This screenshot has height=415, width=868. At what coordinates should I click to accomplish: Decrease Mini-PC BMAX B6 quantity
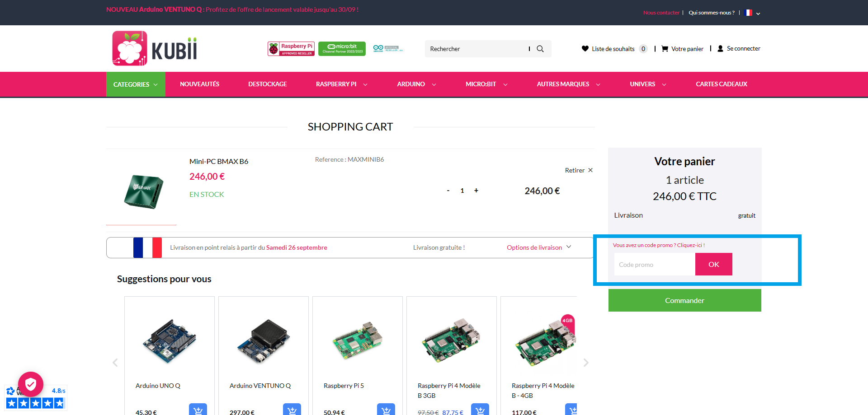(448, 191)
